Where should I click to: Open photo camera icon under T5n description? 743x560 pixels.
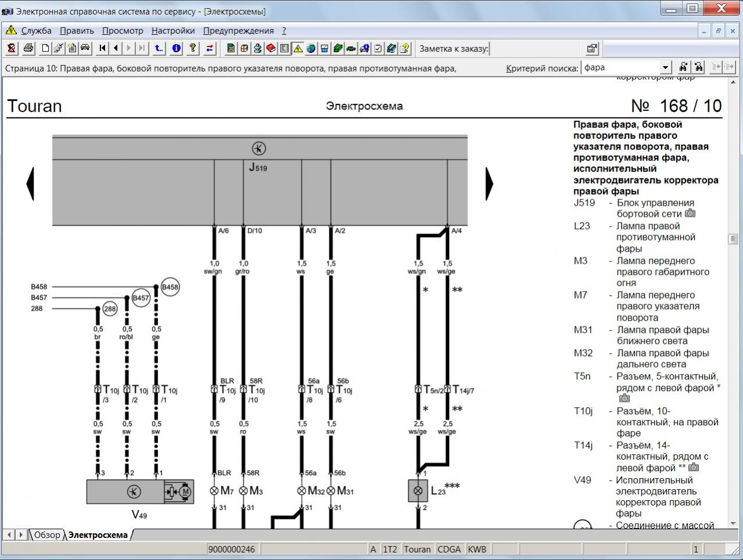tap(624, 398)
